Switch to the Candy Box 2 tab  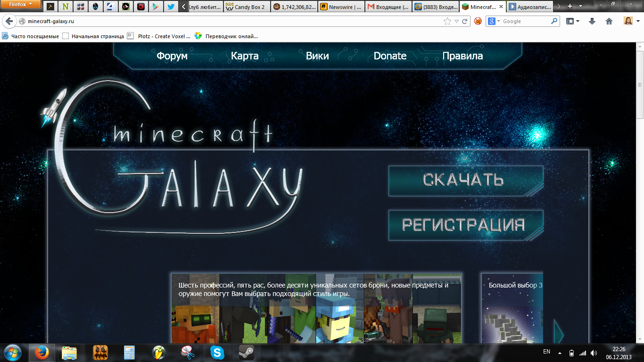click(247, 7)
